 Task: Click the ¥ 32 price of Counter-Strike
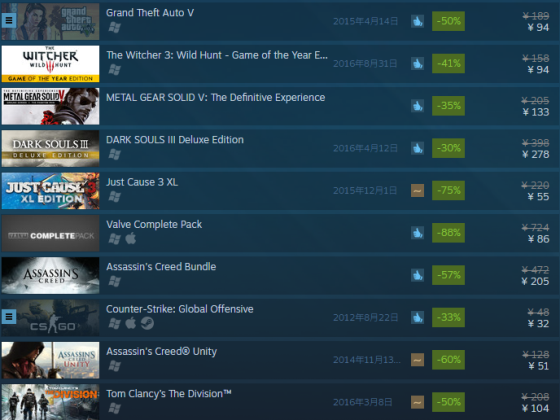(538, 324)
